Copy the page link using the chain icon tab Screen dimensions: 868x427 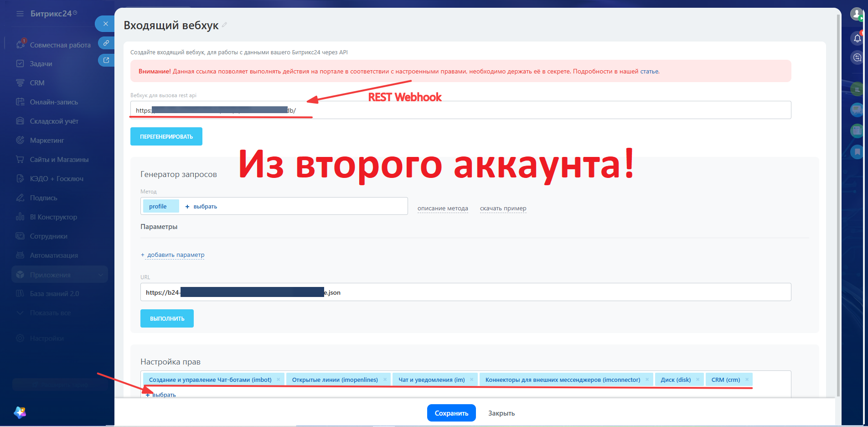106,43
